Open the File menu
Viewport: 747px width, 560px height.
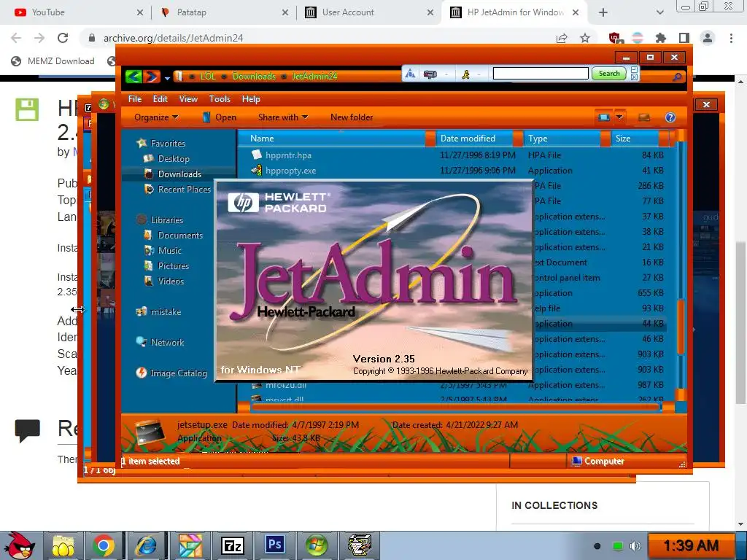135,99
